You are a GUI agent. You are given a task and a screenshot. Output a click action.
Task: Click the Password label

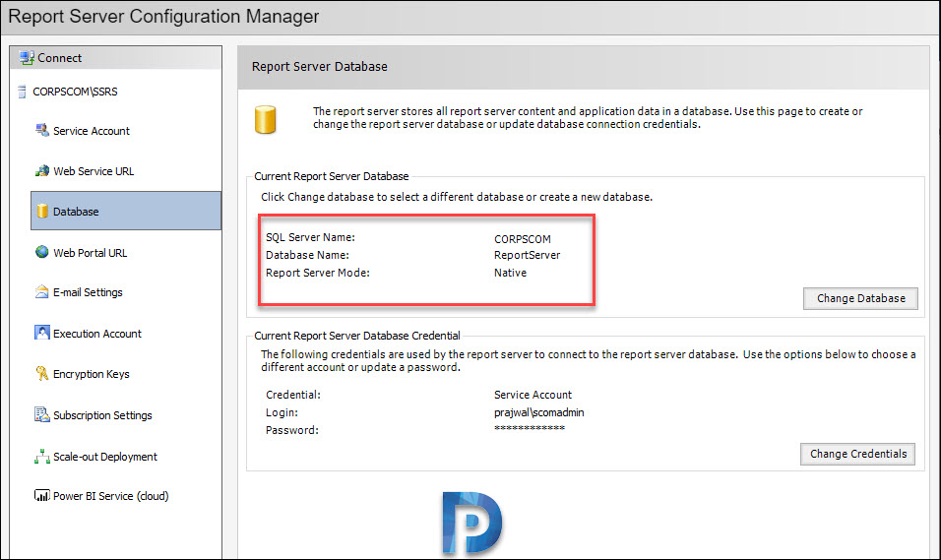pos(292,430)
